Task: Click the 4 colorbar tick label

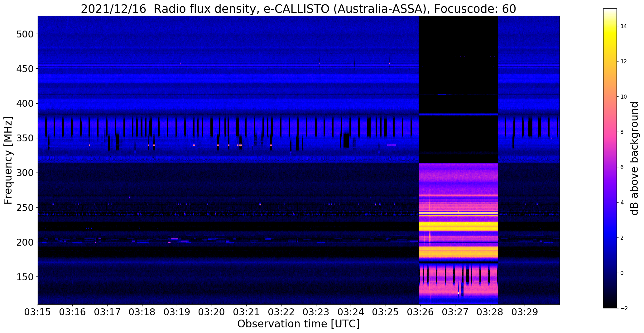Action: click(x=622, y=203)
